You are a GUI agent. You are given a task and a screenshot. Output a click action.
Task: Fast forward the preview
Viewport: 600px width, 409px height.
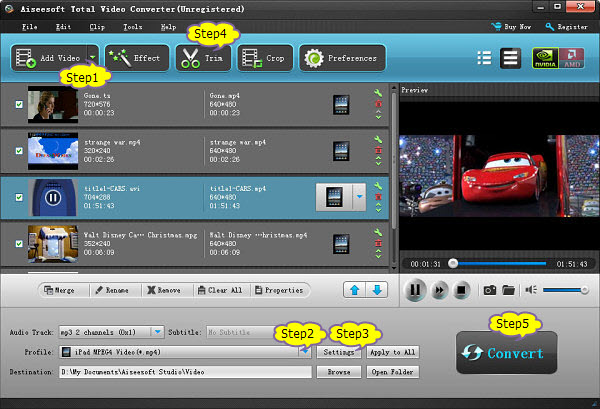click(439, 290)
